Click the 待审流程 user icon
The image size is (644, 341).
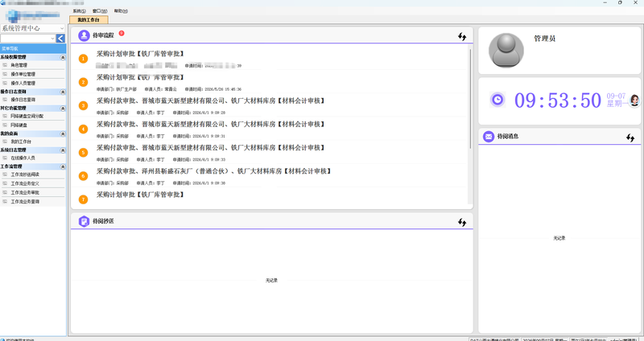click(84, 35)
